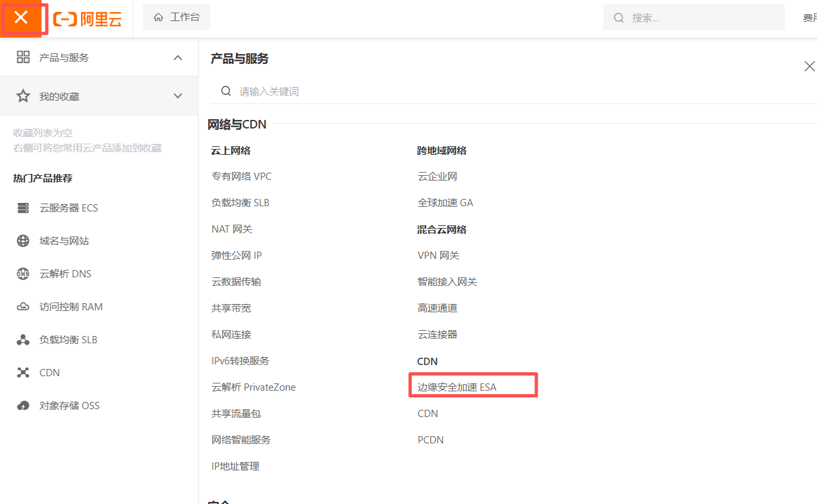Open the 工作台 workbench button
This screenshot has width=817, height=504.
(177, 17)
